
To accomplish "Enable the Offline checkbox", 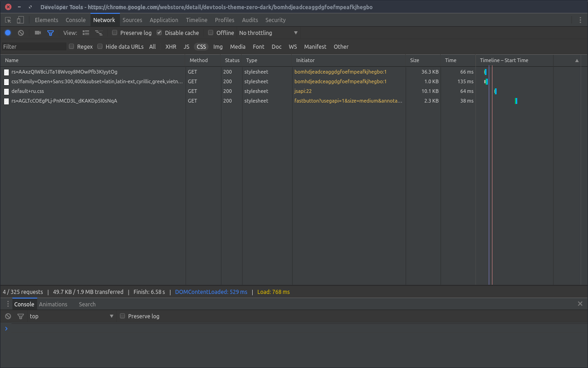I will 211,33.
